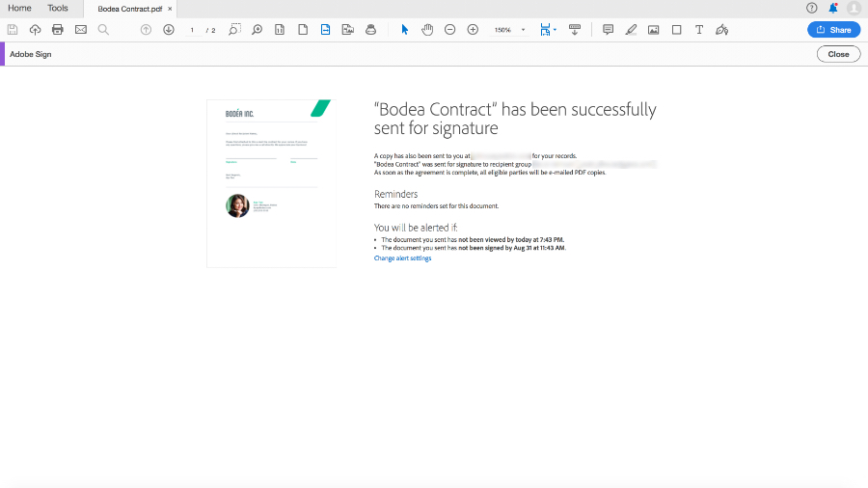Click Change alert settings link

(402, 258)
